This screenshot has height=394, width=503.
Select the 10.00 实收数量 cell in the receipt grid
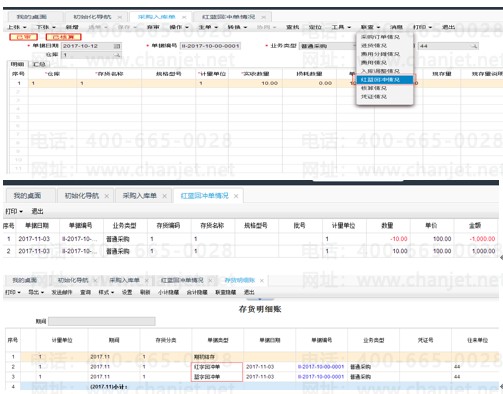(256, 83)
